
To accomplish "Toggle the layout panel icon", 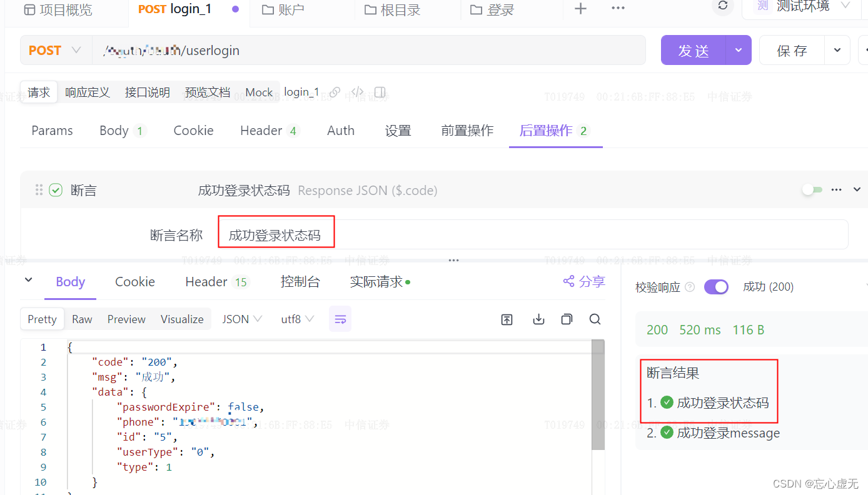I will [x=380, y=92].
